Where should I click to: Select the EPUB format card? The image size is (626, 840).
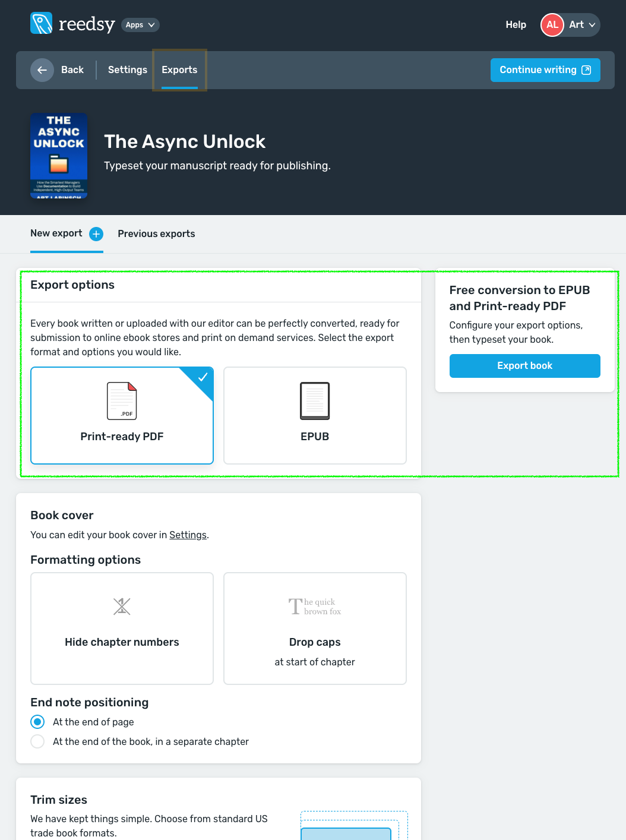(315, 415)
